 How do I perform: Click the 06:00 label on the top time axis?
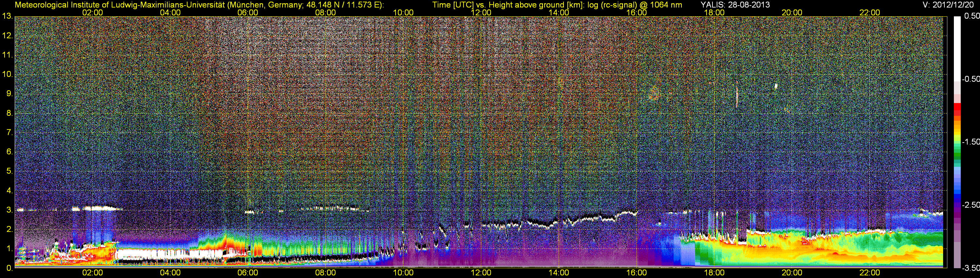click(248, 12)
